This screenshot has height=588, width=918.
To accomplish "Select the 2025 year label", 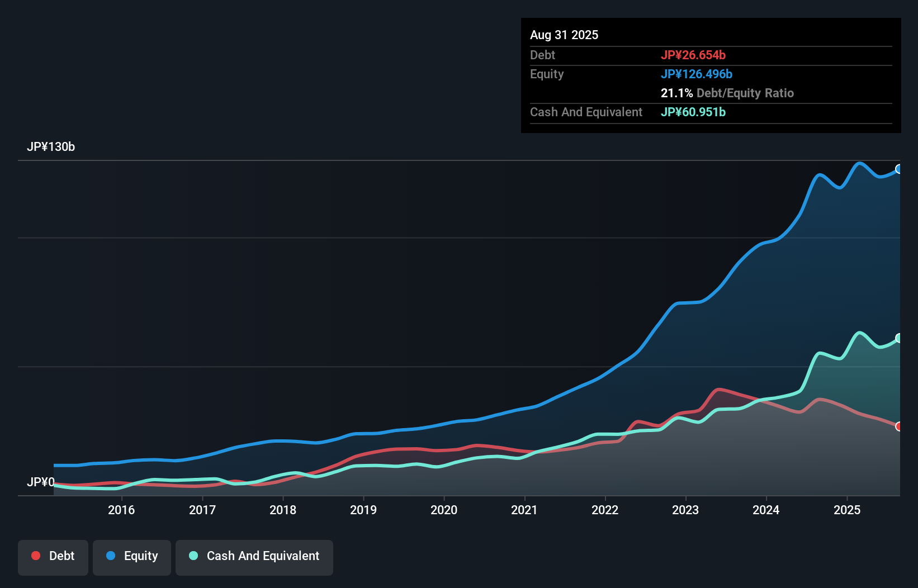I will [x=847, y=510].
